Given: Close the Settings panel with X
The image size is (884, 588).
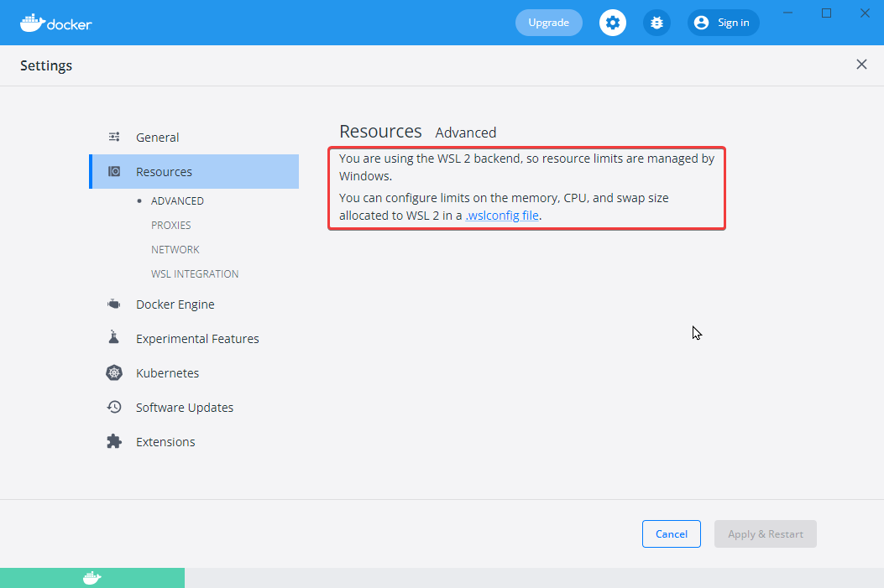Looking at the screenshot, I should coord(861,65).
